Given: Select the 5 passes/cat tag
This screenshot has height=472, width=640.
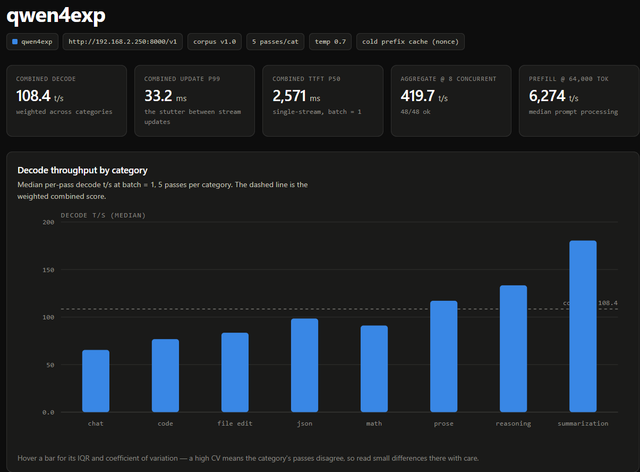Looking at the screenshot, I should pos(275,42).
